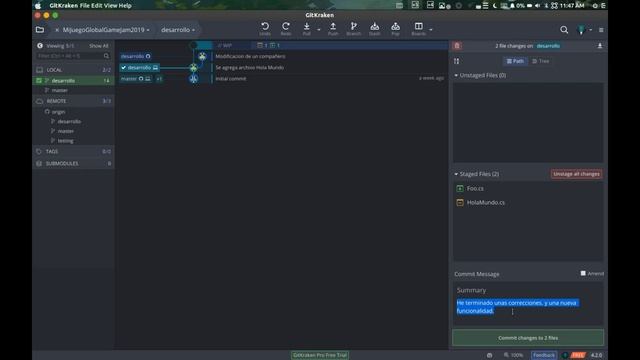640x360 pixels.
Task: Click Commit changes to 2 files button
Action: pyautogui.click(x=528, y=338)
